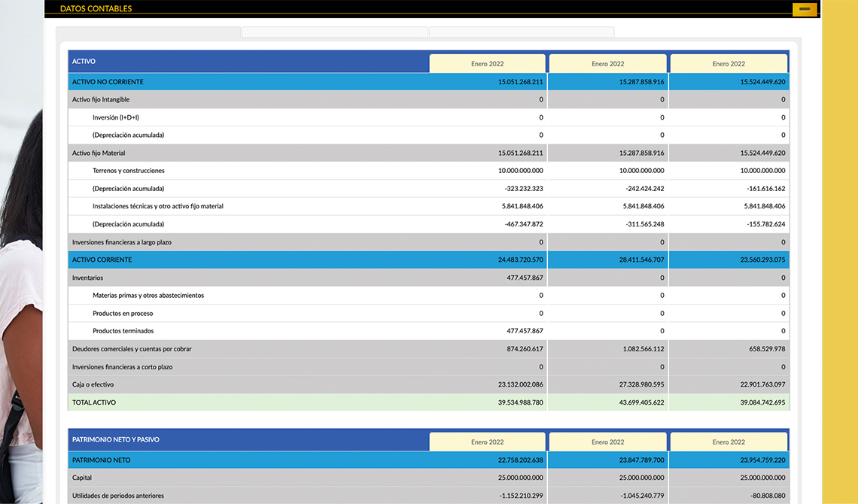Click Total Activo value 39.534.988.780
The image size is (858, 504).
pyautogui.click(x=520, y=402)
